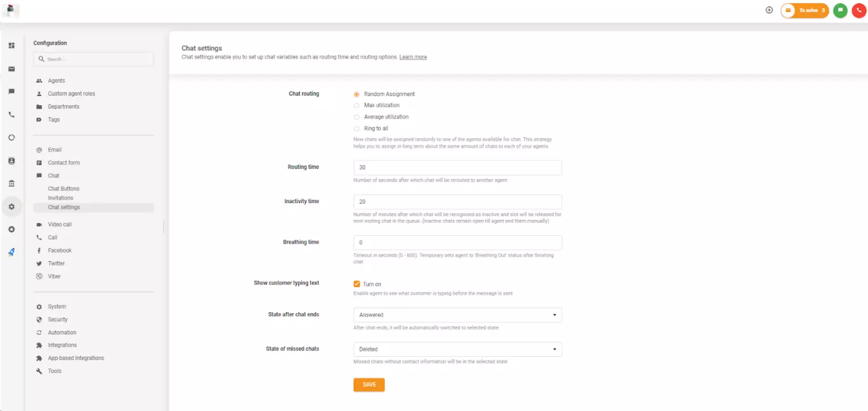This screenshot has width=868, height=411.
Task: Toggle green chat availability status button
Action: (x=840, y=10)
